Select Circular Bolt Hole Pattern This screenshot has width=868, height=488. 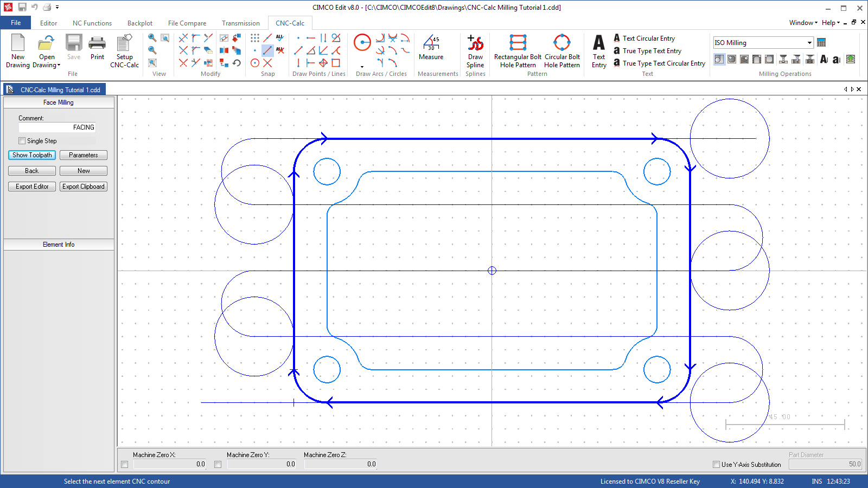coord(562,50)
